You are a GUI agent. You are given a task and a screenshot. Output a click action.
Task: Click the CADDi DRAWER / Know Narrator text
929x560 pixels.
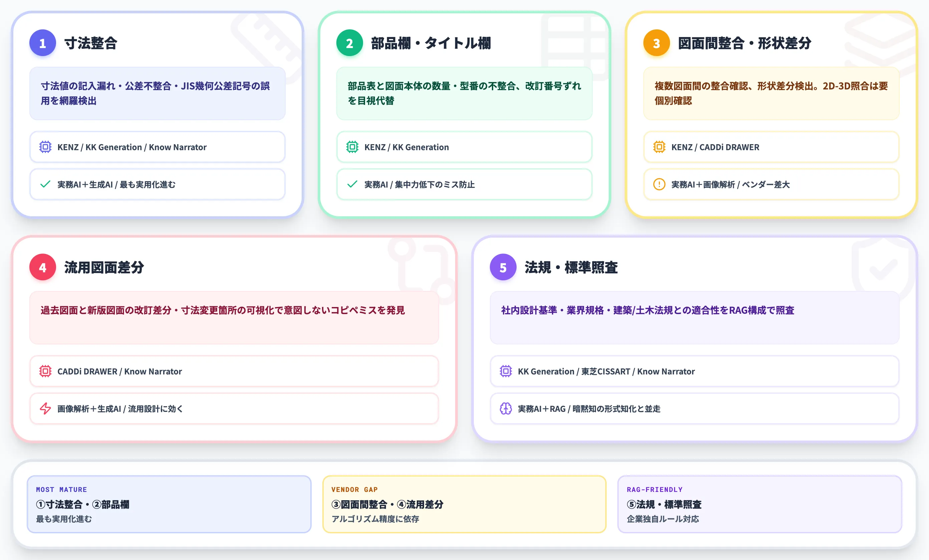[x=119, y=371]
